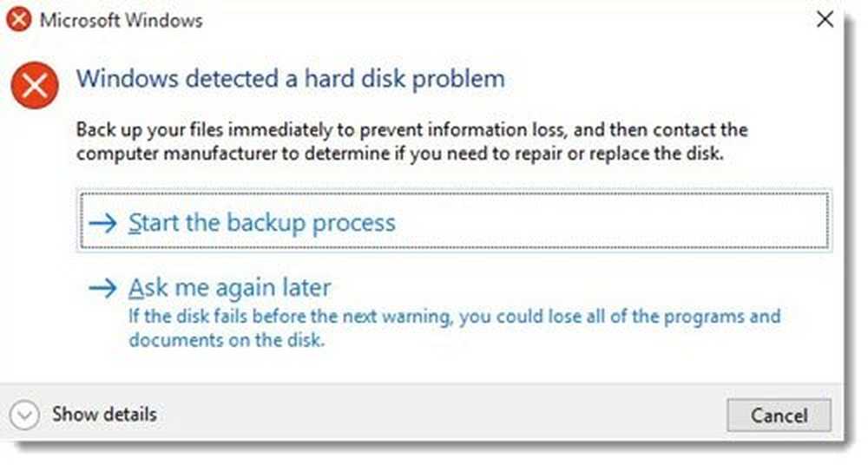The image size is (868, 465).
Task: Click empty space inside dotted backup option box
Action: [609, 221]
